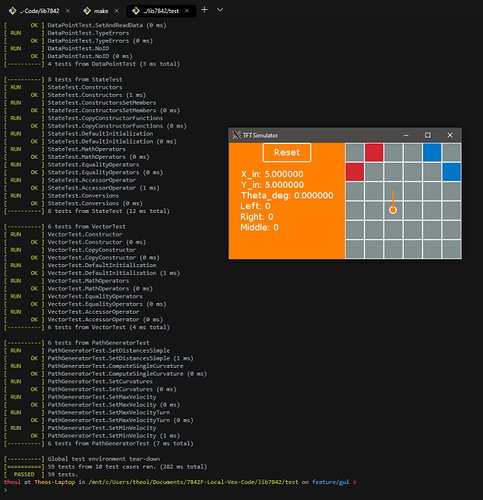
Task: Switch to the Code/lib7842 terminal tab
Action: 39,11
